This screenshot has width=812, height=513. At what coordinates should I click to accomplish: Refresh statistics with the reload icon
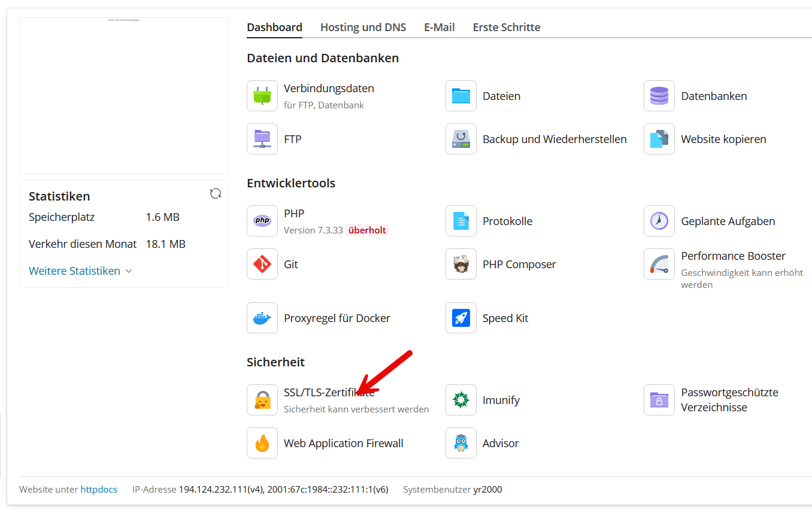216,193
